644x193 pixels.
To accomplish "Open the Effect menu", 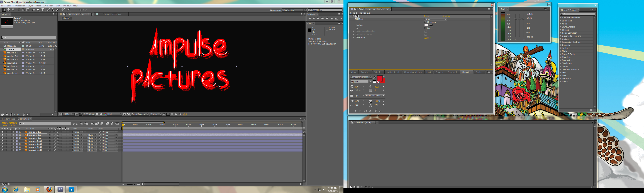I will [38, 6].
